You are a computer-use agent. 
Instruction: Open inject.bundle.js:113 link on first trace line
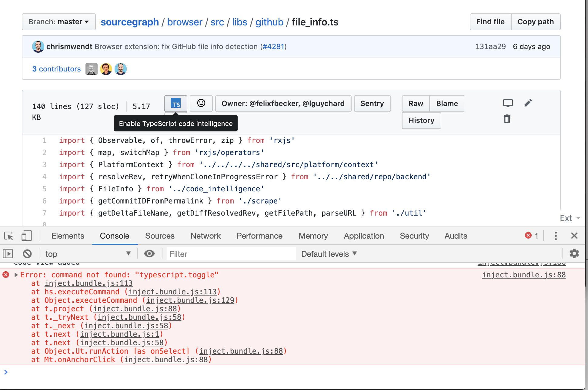(89, 283)
